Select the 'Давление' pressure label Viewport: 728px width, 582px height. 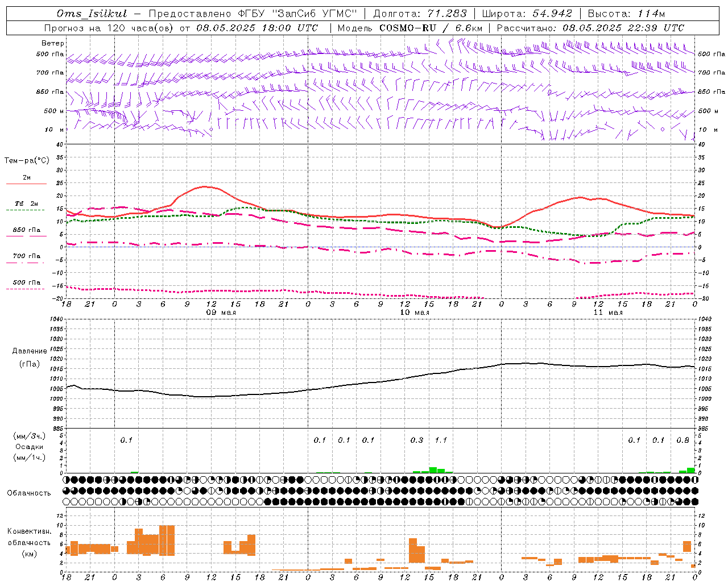click(30, 351)
